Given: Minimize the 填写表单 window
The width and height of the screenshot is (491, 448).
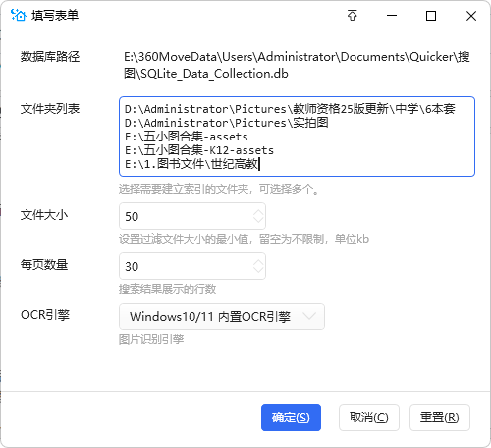Looking at the screenshot, I should pyautogui.click(x=392, y=16).
